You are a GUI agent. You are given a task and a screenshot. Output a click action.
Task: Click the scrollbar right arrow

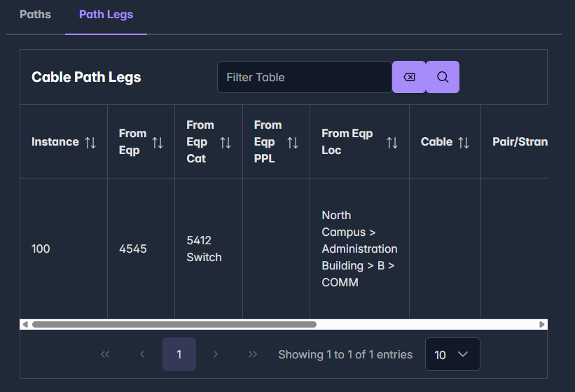pyautogui.click(x=542, y=325)
